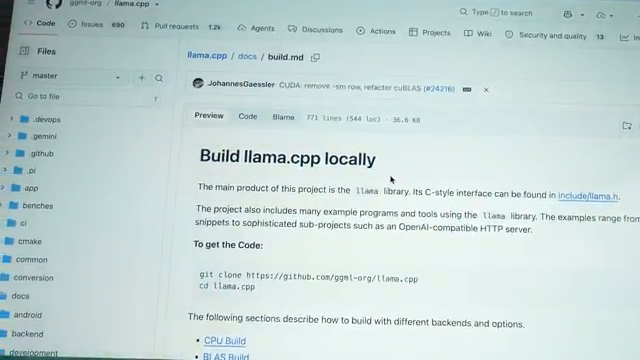Click the GitHub logo icon
Screen dimensions: 640x360
[x=53, y=3]
